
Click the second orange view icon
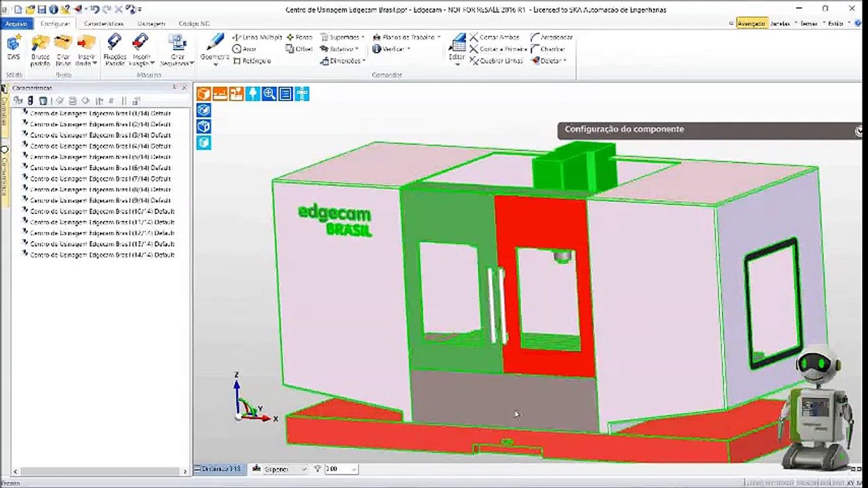coord(220,94)
